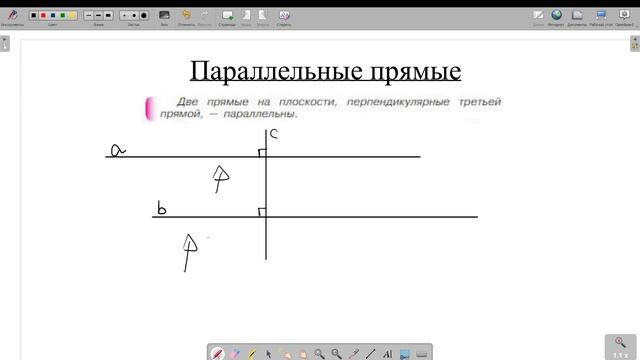
Task: Select the blue pen color
Action: point(53,16)
